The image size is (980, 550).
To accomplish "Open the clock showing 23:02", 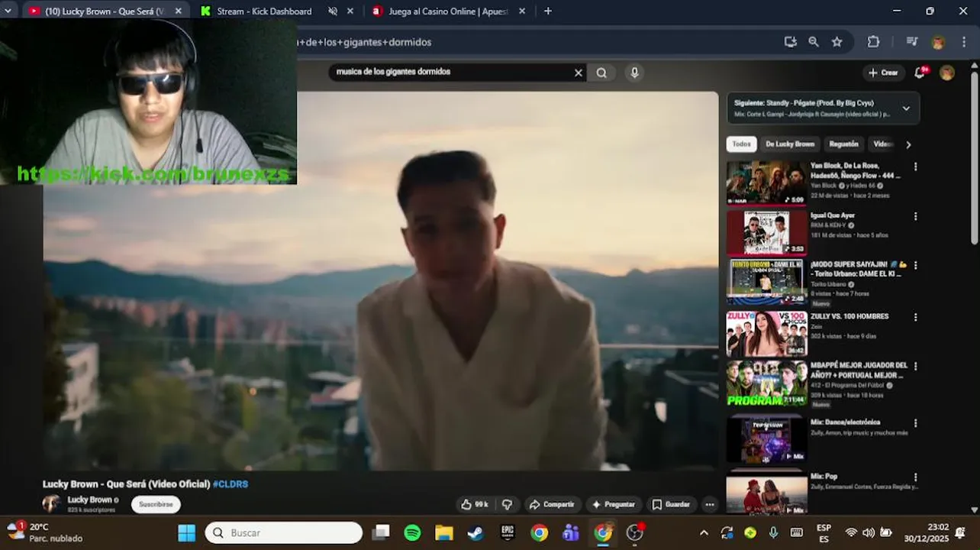I will point(927,532).
